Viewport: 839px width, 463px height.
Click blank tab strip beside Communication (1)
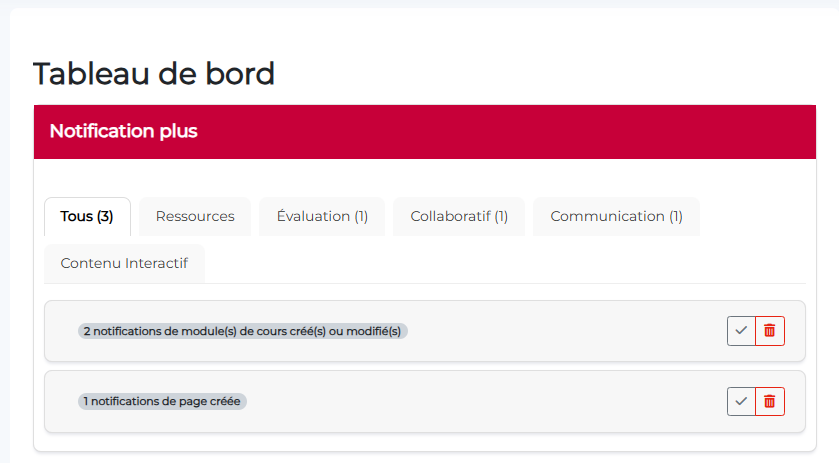pyautogui.click(x=750, y=216)
